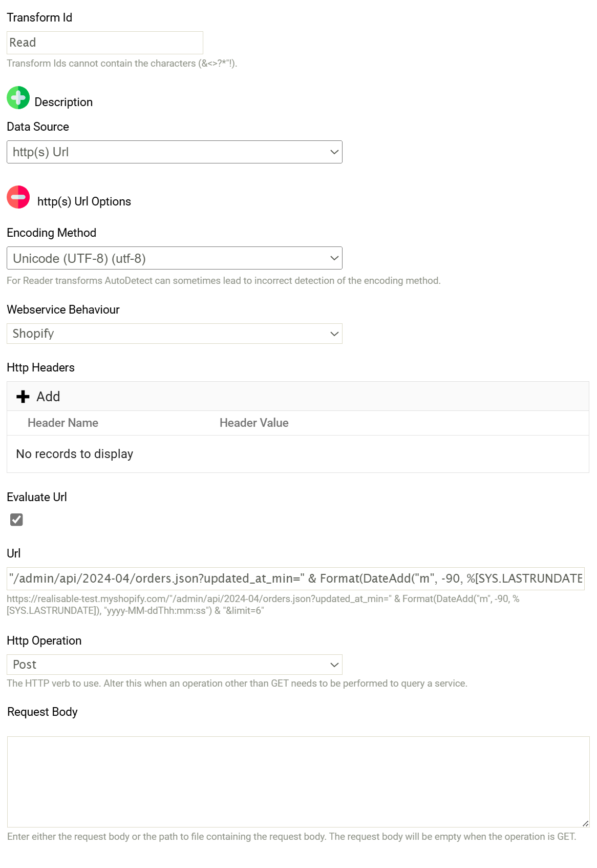Expand the Description section with green plus icon

pyautogui.click(x=18, y=98)
